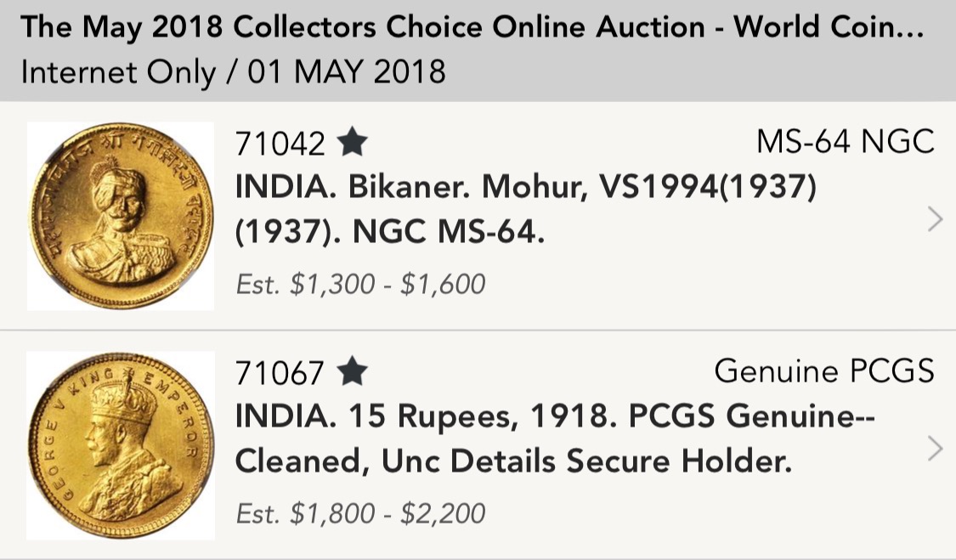Screen dimensions: 956x560
Task: Toggle the star beside lot 71067
Action: [x=352, y=371]
